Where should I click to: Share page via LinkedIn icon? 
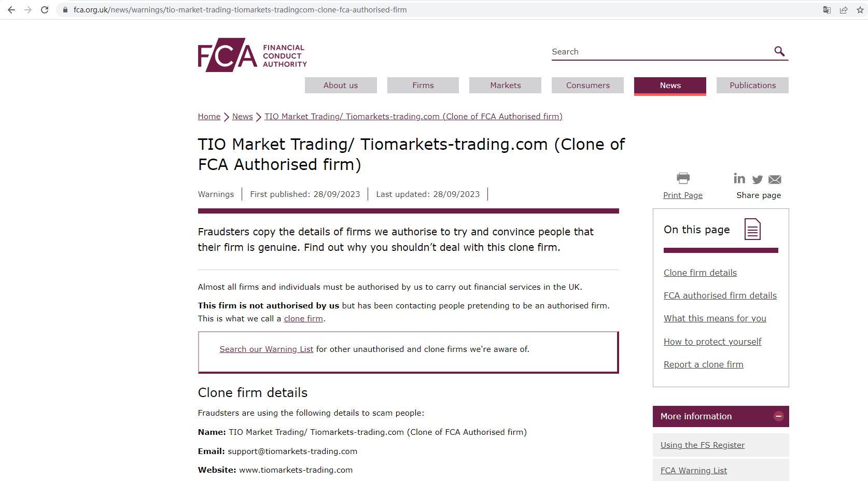coord(739,179)
